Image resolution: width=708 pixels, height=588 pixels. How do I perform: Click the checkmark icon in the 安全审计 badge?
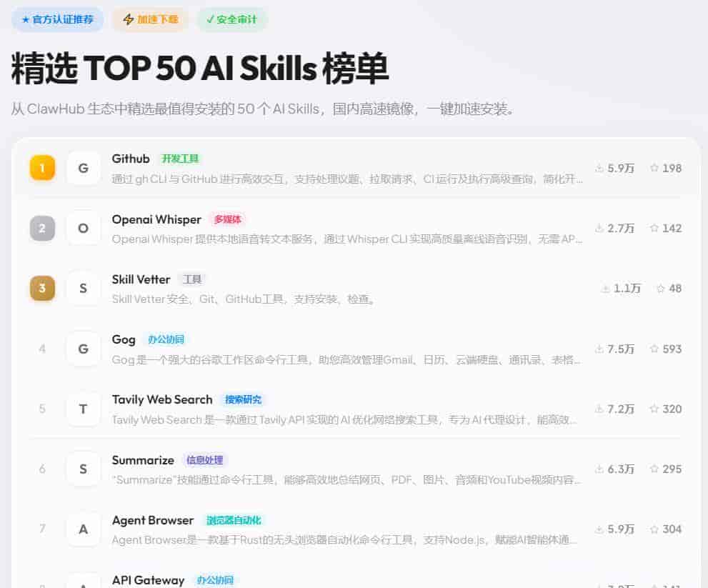point(209,19)
